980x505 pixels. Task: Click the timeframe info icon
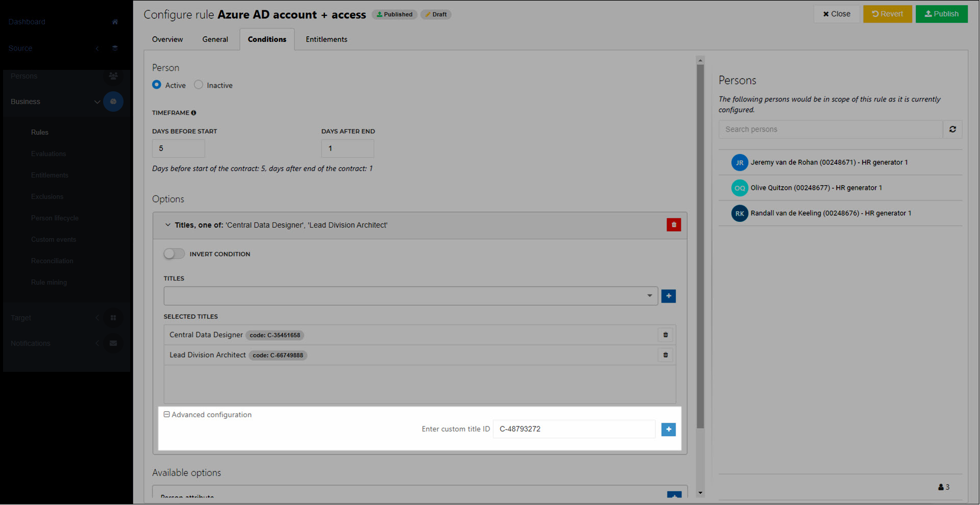pyautogui.click(x=193, y=113)
